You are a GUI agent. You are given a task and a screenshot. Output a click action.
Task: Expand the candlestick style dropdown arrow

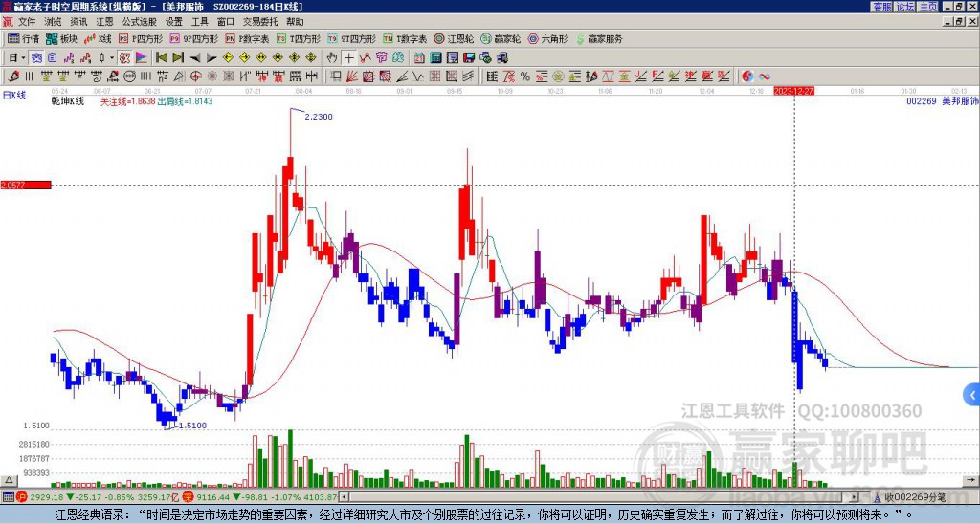coord(112,58)
